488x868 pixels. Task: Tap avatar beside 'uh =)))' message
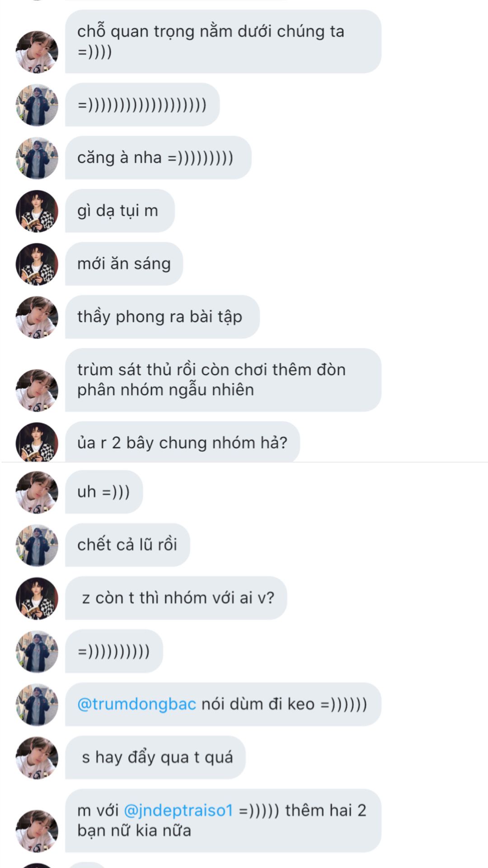[x=37, y=492]
